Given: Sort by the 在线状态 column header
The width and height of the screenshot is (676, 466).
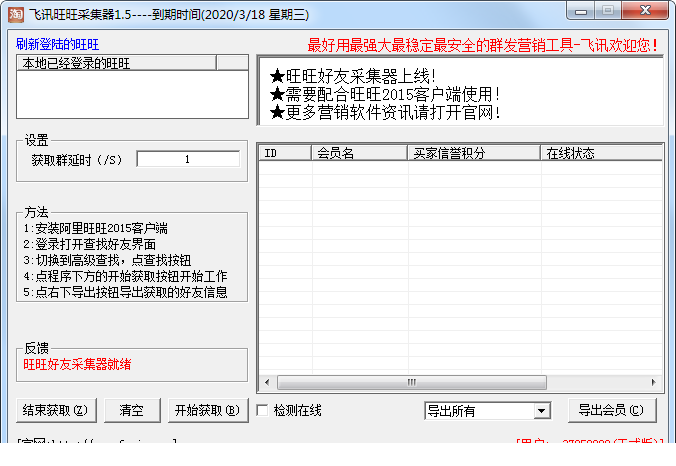Looking at the screenshot, I should pos(601,153).
